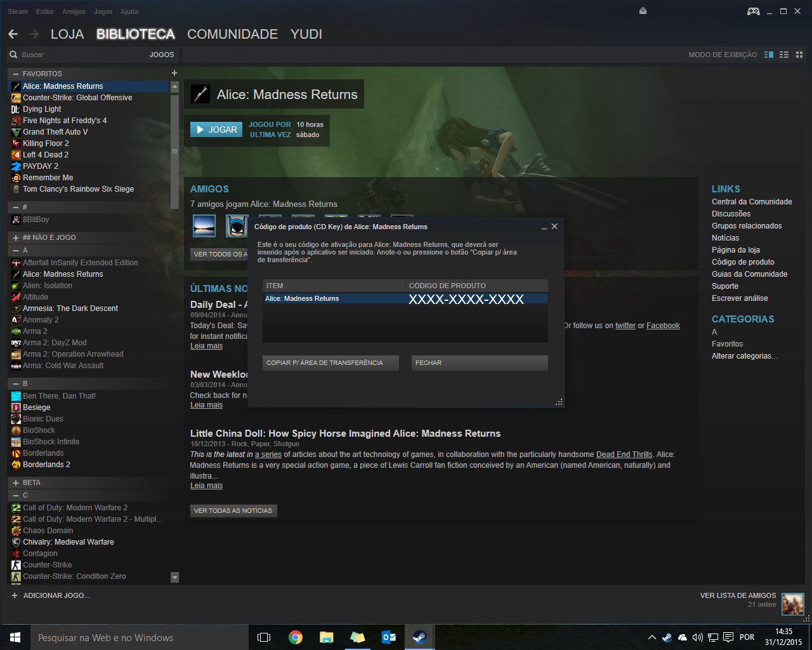
Task: Open the YUDI profile tab
Action: point(306,34)
